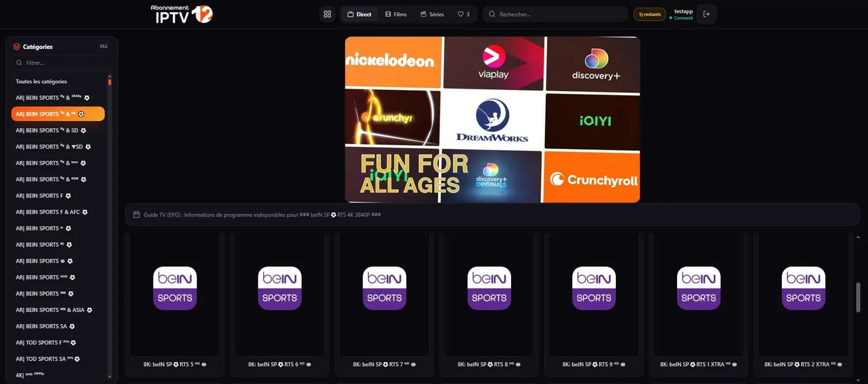Select the highlighted orange ARJ BEIN SPORTS category
The image size is (868, 384).
pyautogui.click(x=58, y=114)
